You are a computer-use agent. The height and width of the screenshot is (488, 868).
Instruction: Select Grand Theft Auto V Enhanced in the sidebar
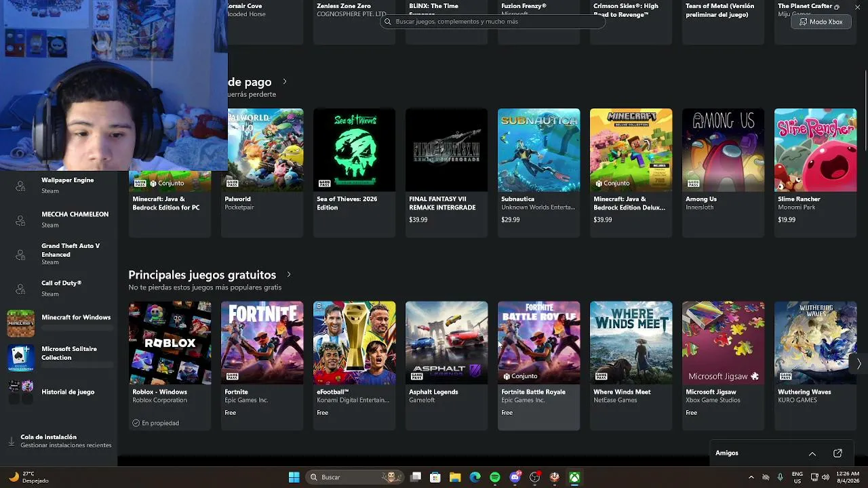click(x=59, y=254)
